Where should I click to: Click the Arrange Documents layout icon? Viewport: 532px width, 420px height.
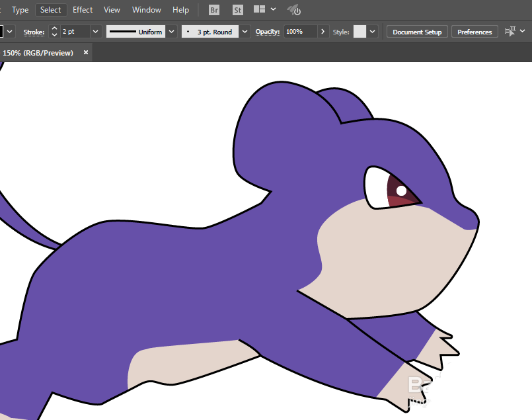[260, 10]
